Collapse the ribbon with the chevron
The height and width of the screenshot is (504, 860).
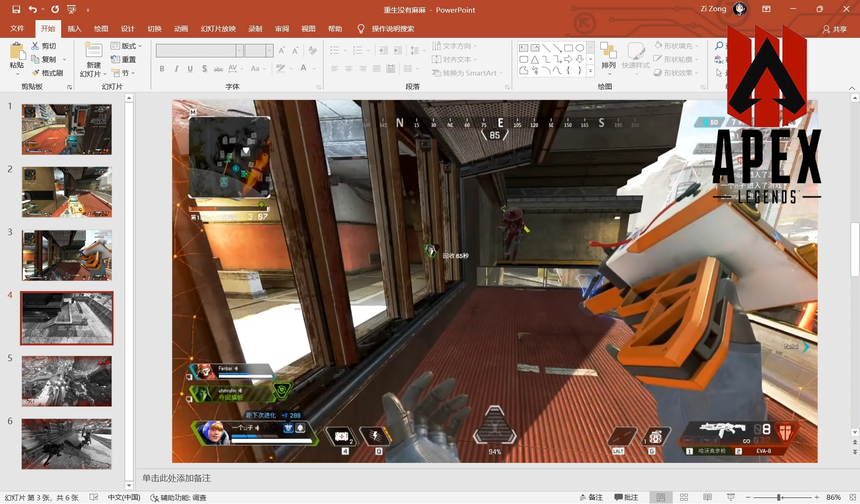(x=852, y=88)
